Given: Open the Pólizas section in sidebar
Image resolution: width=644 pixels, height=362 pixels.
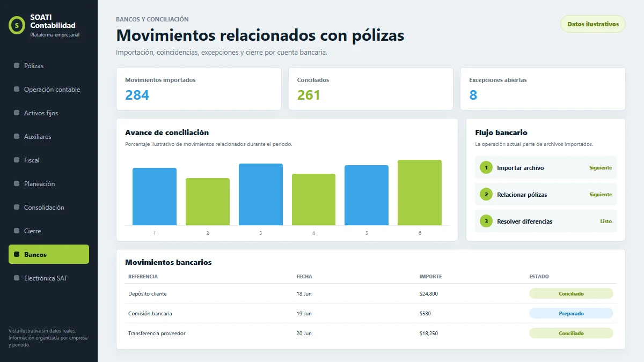Looking at the screenshot, I should pyautogui.click(x=49, y=66).
